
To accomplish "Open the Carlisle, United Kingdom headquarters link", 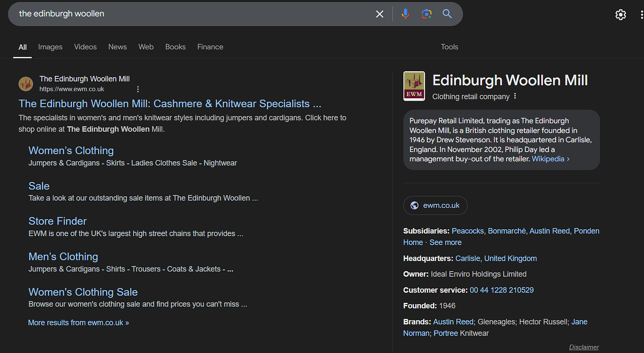I will click(x=496, y=259).
